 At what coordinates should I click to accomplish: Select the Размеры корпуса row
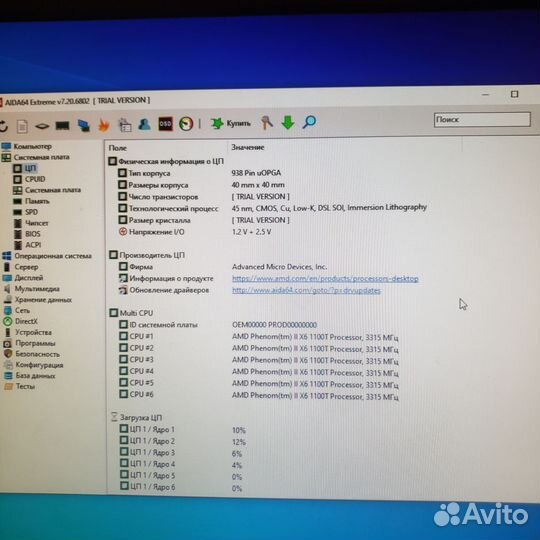[201, 185]
